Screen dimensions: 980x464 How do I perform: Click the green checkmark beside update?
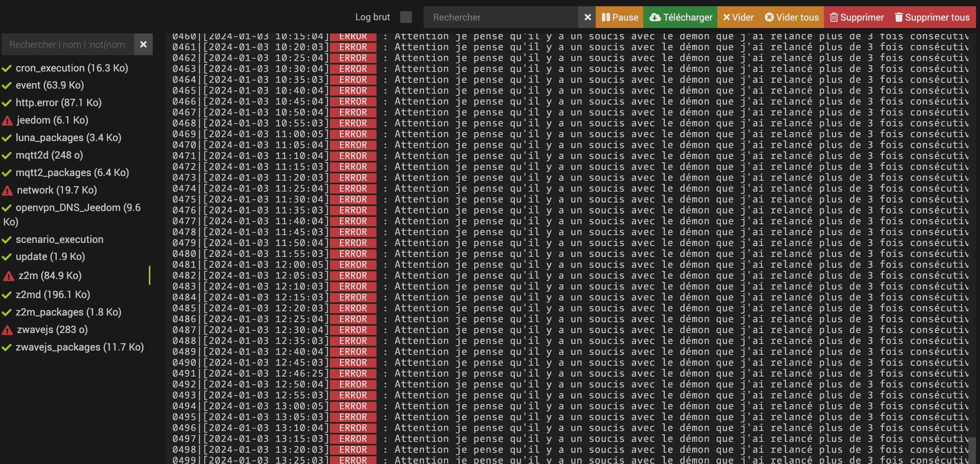(7, 257)
